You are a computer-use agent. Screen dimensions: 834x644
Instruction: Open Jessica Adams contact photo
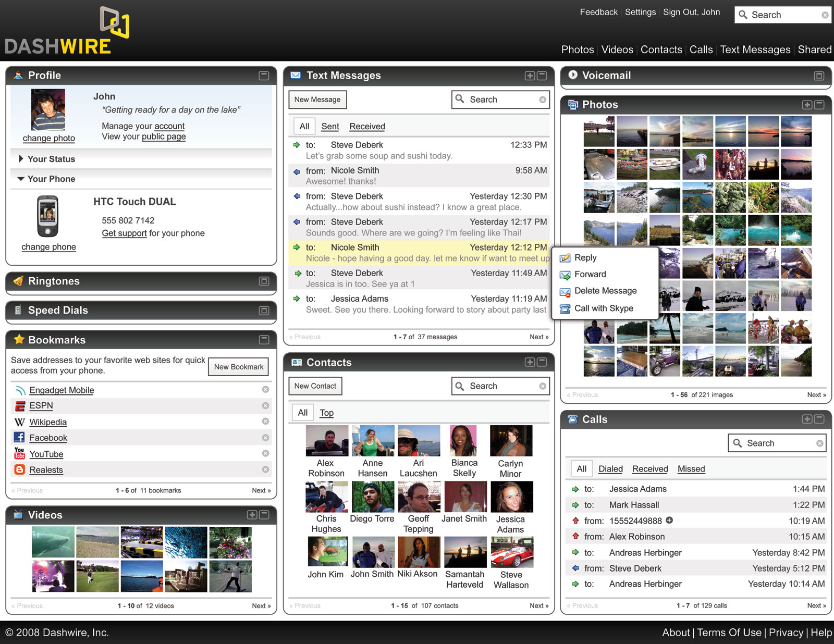pyautogui.click(x=511, y=497)
